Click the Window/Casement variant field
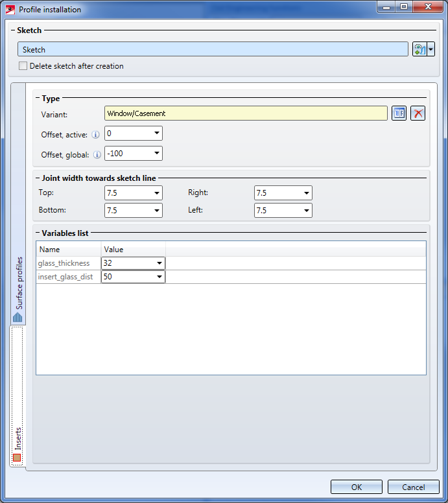 (246, 113)
